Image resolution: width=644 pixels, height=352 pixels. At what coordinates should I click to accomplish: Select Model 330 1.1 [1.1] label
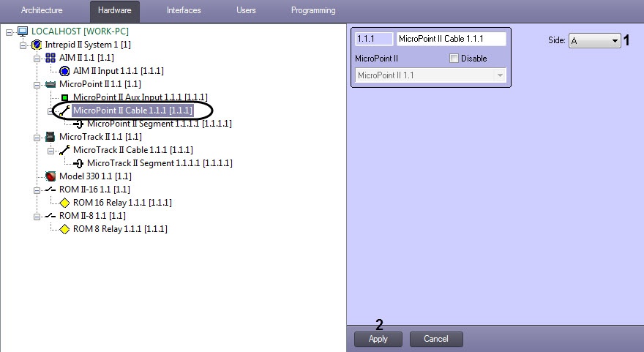coord(95,176)
